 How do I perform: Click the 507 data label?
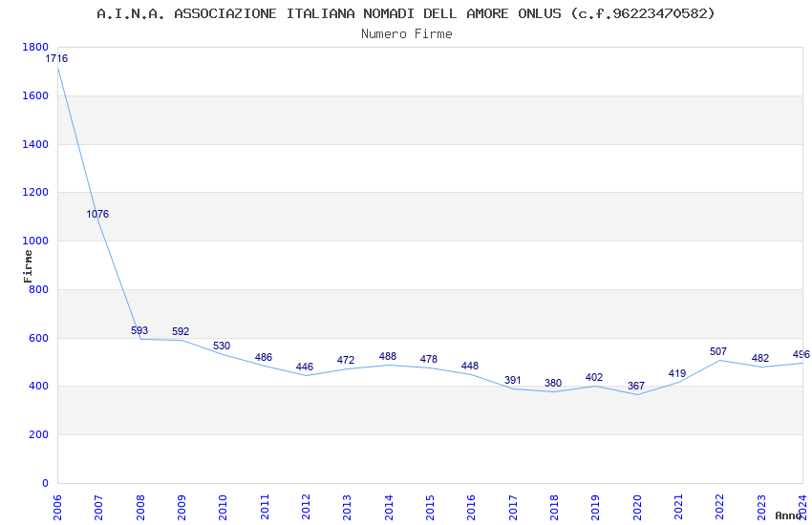tap(718, 352)
